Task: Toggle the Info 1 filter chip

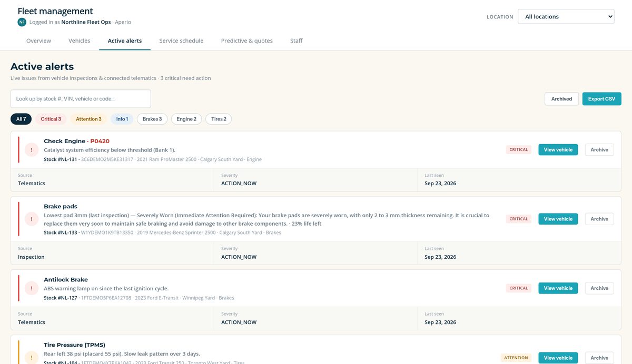Action: coord(122,119)
